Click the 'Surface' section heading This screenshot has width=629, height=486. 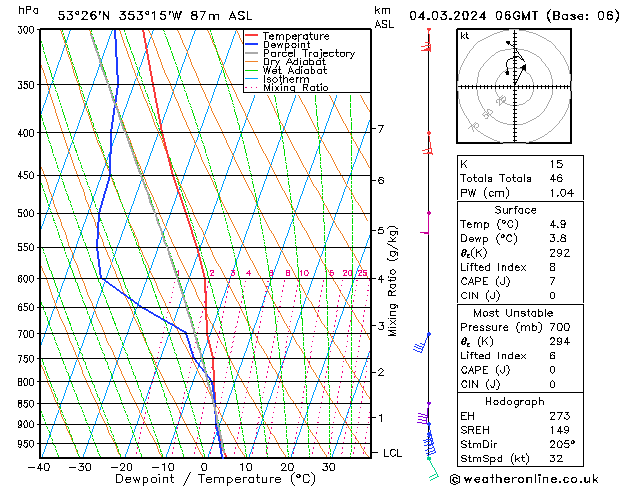click(515, 210)
